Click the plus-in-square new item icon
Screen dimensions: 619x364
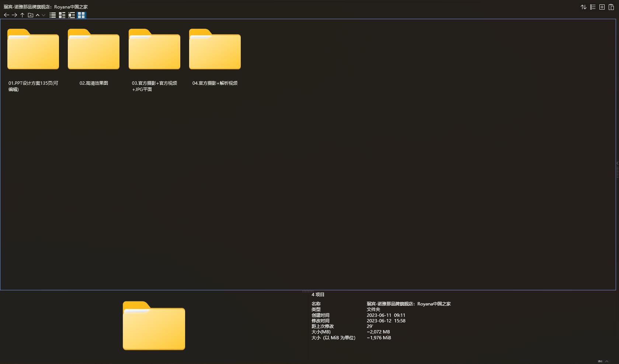point(602,7)
